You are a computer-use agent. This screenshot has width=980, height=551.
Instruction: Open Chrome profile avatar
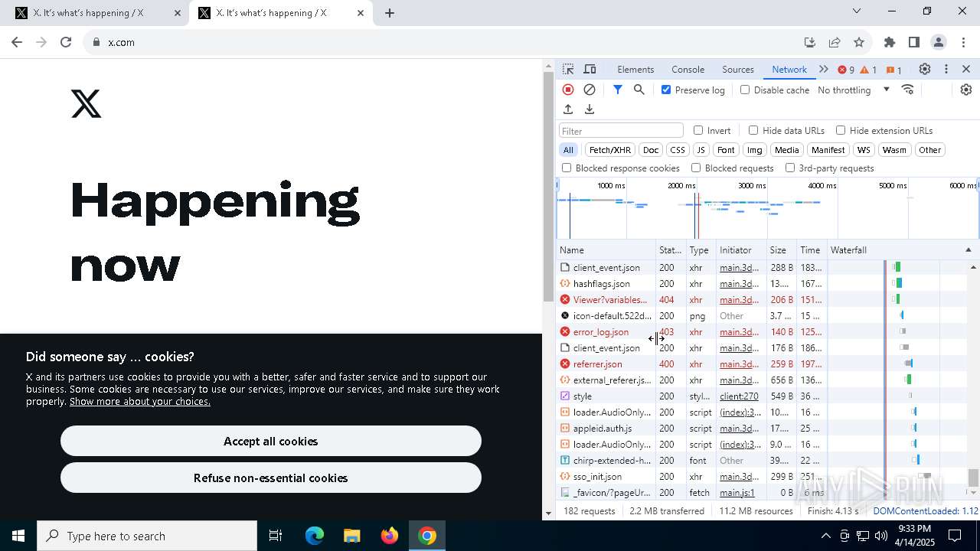[x=939, y=42]
